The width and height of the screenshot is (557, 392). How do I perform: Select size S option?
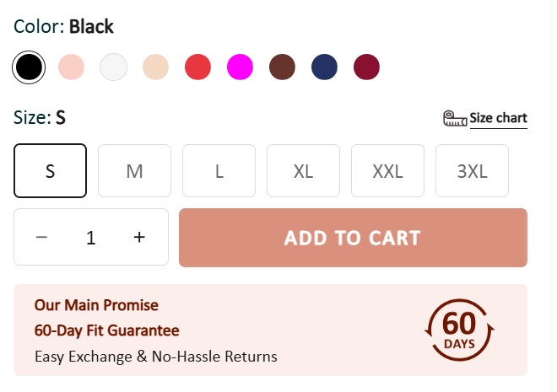50,171
